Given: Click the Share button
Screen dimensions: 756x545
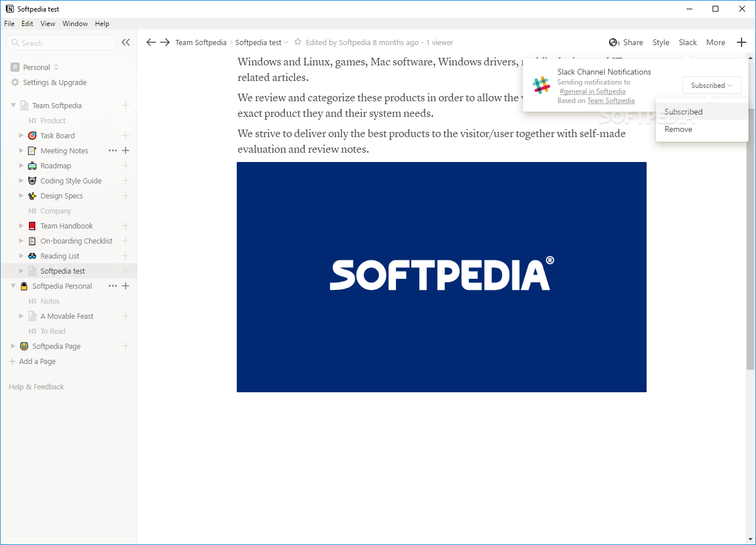Looking at the screenshot, I should click(633, 42).
